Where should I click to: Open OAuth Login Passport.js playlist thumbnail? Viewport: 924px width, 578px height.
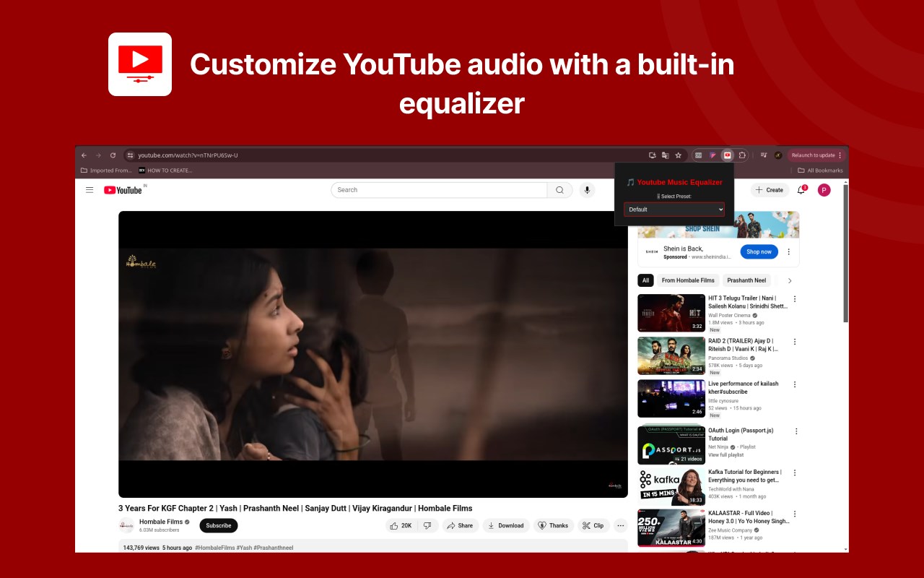pyautogui.click(x=671, y=445)
